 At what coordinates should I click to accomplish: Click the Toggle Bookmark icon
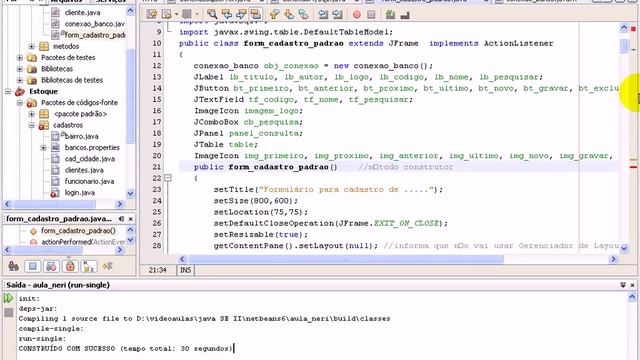[x=303, y=14]
